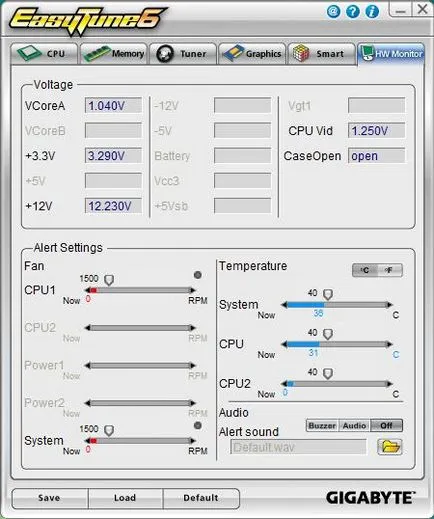Click the Save button
434x519 pixels.
pos(50,498)
